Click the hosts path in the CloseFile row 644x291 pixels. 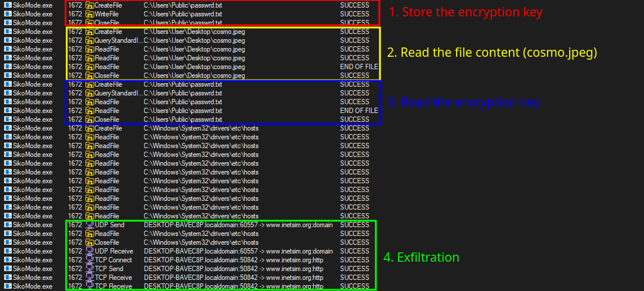point(201,242)
